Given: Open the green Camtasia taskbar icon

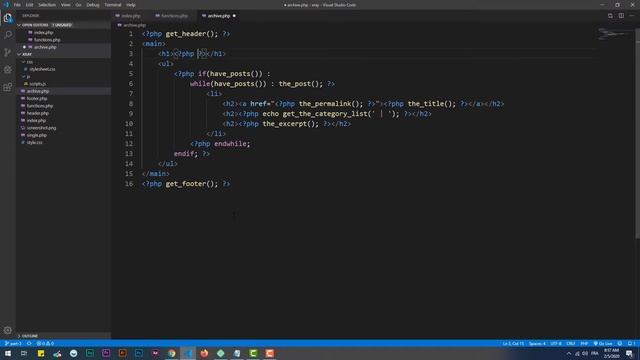Looking at the screenshot, I should [253, 353].
